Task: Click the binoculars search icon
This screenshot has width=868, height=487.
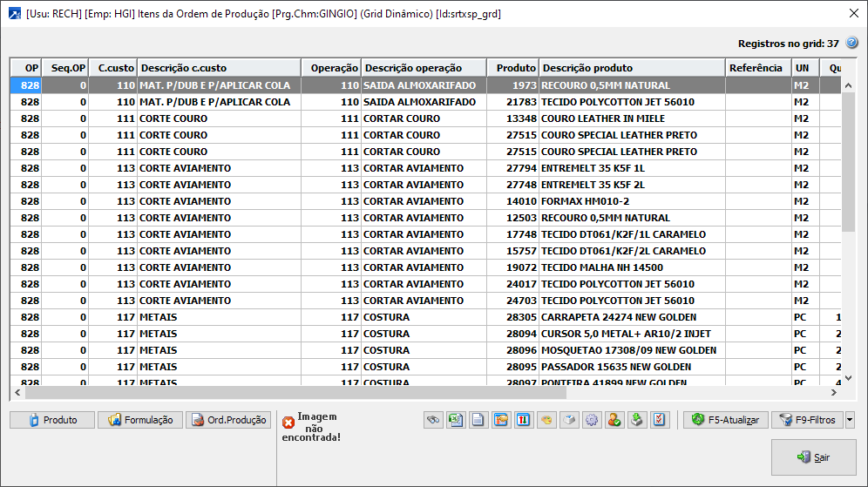Action: point(433,420)
